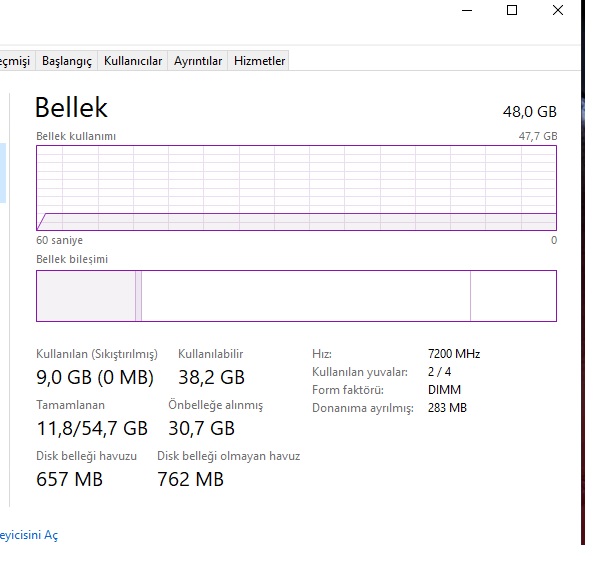Viewport: 603px width, 564px height.
Task: Select the Ayrıntılar tab
Action: 198,61
